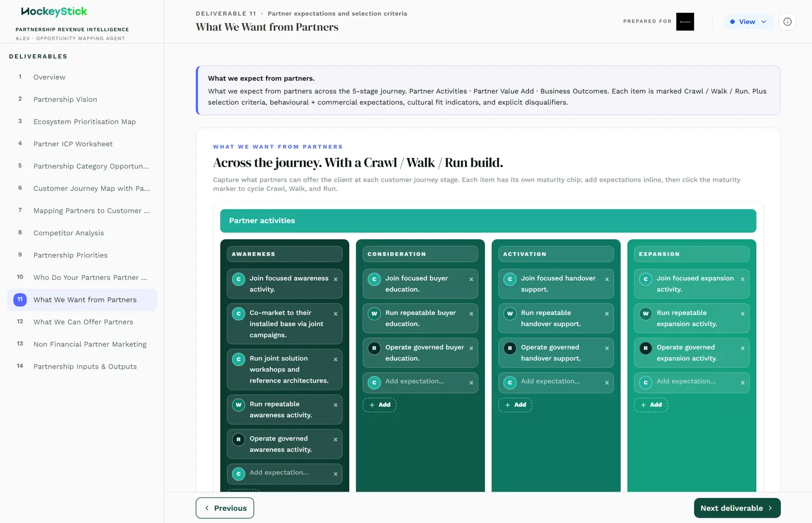Click the Expansion column header
This screenshot has width=812, height=523.
pos(692,254)
